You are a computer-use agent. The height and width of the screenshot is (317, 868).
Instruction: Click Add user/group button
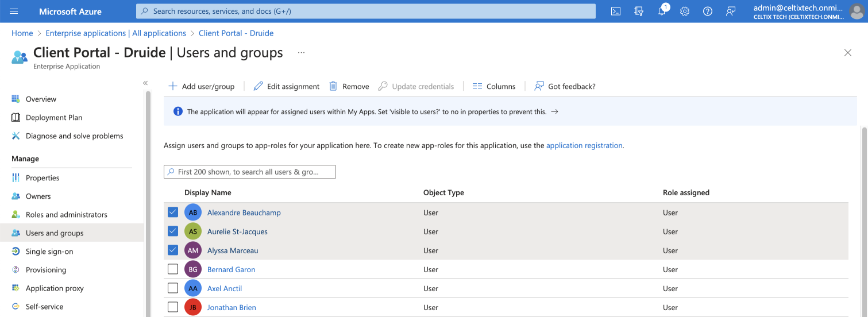tap(202, 86)
